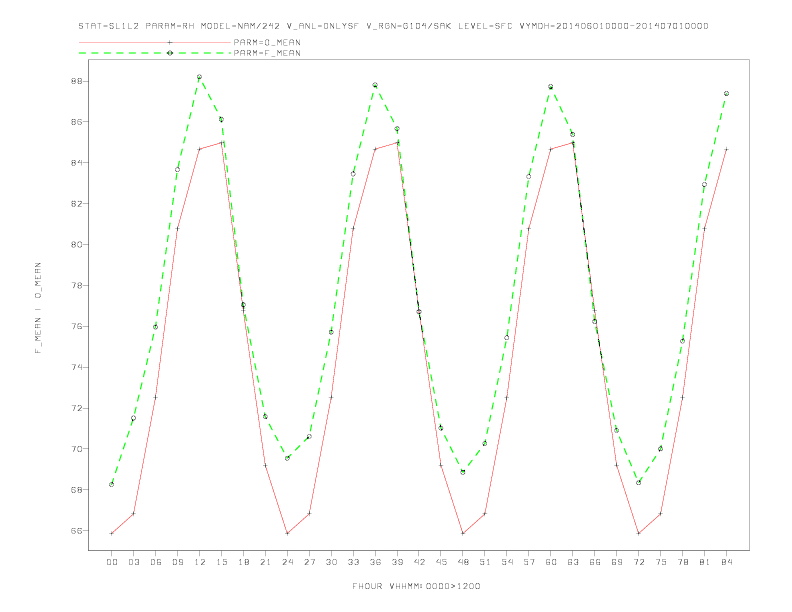Click the 15 tick label on x-axis
792x612 pixels.
221,562
